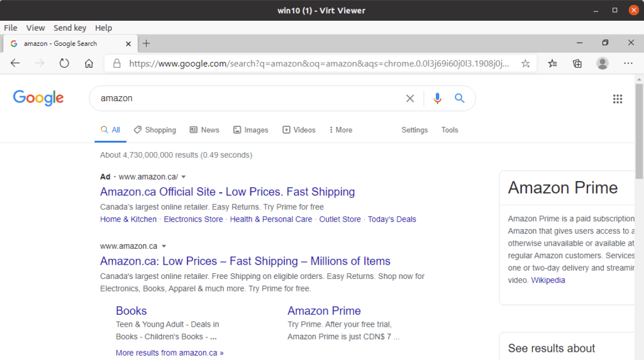Open Today's Deals sitelink
The image size is (644, 360).
click(392, 219)
